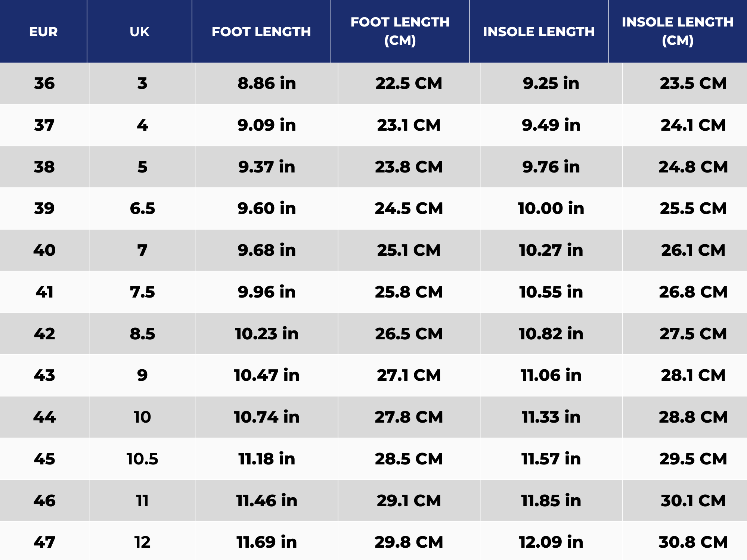Click the 26.1 CM insole length cell
This screenshot has height=560, width=747.
click(693, 250)
